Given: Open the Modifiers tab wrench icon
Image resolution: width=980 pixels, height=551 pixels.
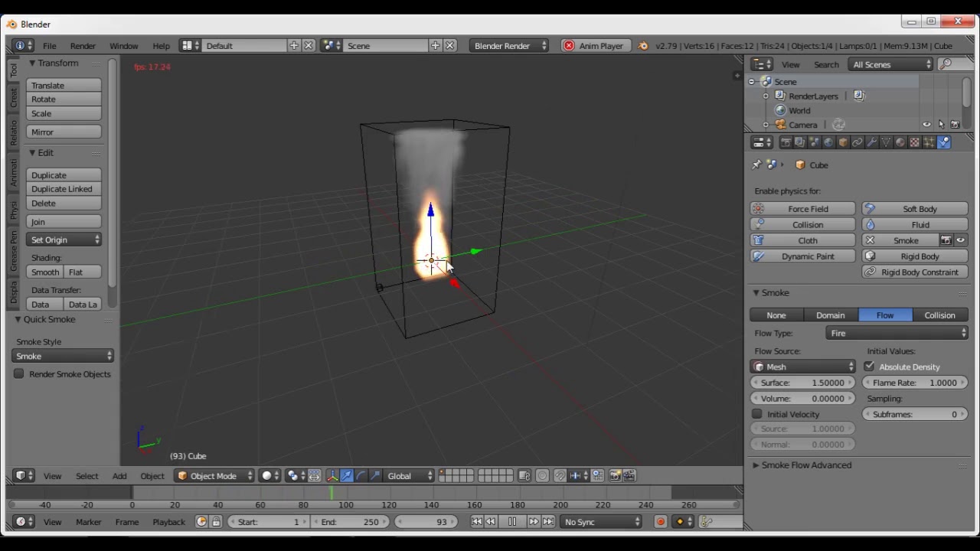Looking at the screenshot, I should [x=872, y=142].
